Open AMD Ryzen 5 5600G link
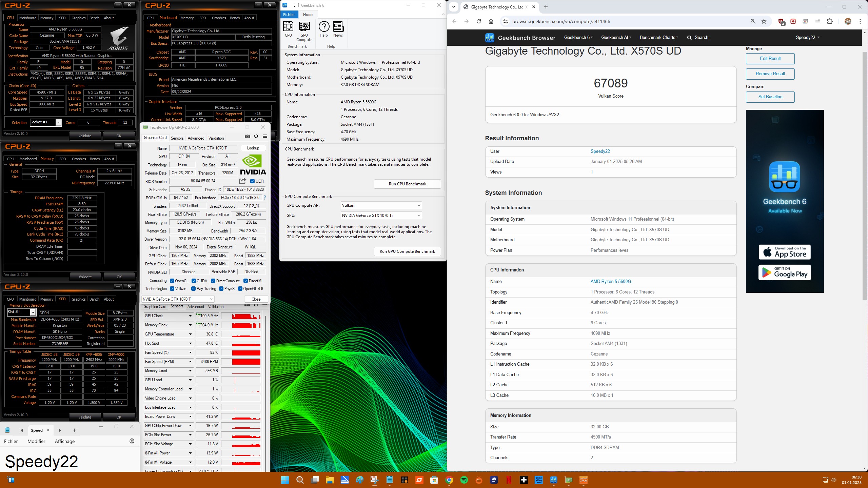Screen dimensions: 868x488 tap(611, 282)
